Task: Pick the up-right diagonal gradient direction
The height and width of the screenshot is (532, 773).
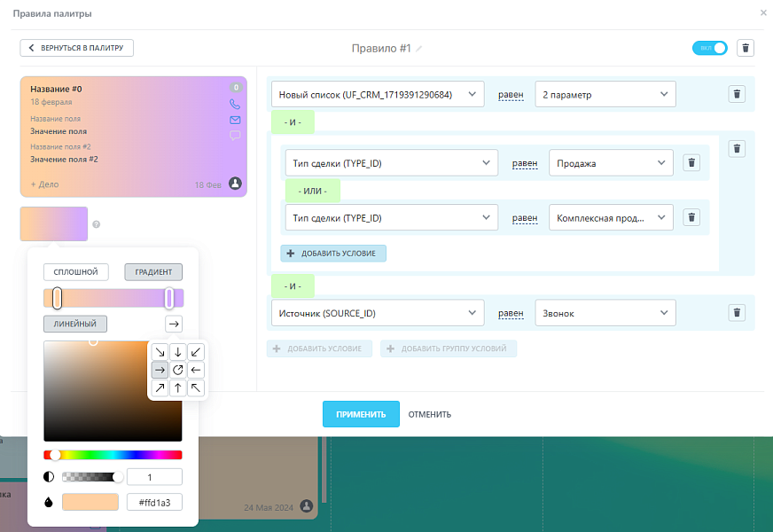Action: click(x=160, y=387)
